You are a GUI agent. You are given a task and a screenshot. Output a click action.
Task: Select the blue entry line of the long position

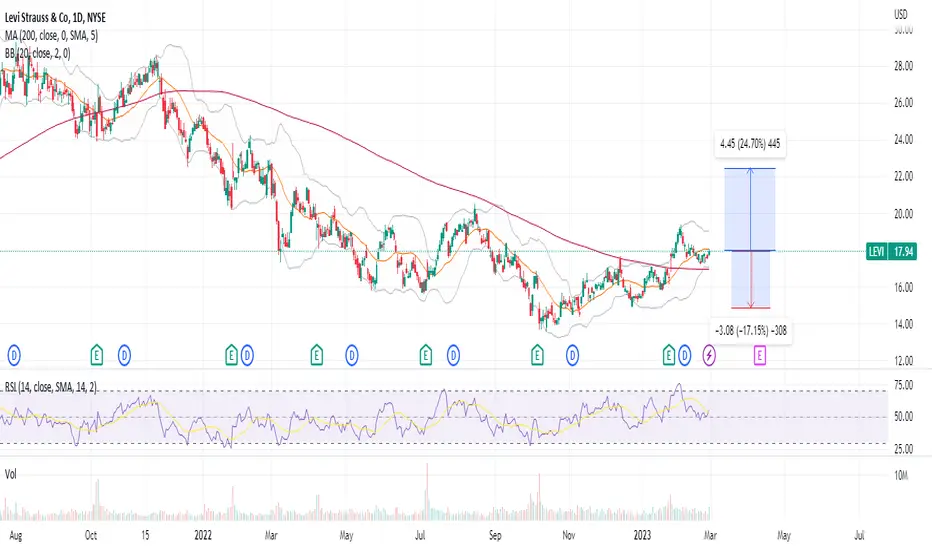(x=750, y=250)
